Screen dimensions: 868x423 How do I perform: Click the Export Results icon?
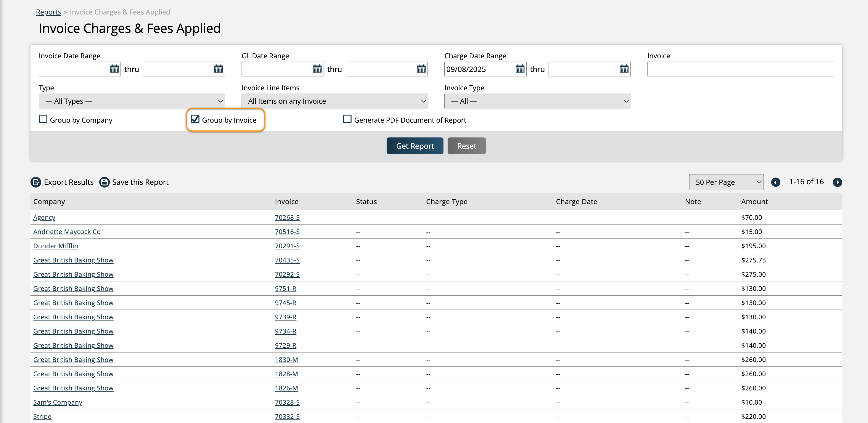pos(36,182)
